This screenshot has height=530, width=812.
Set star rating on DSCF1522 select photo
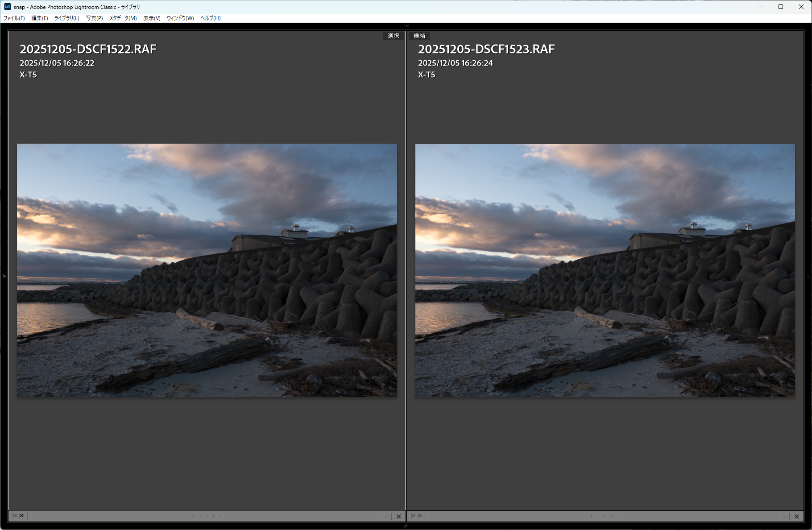(207, 516)
